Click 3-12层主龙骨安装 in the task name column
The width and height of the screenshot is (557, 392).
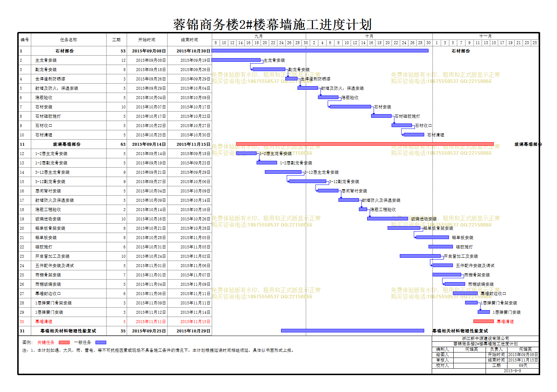[52, 172]
